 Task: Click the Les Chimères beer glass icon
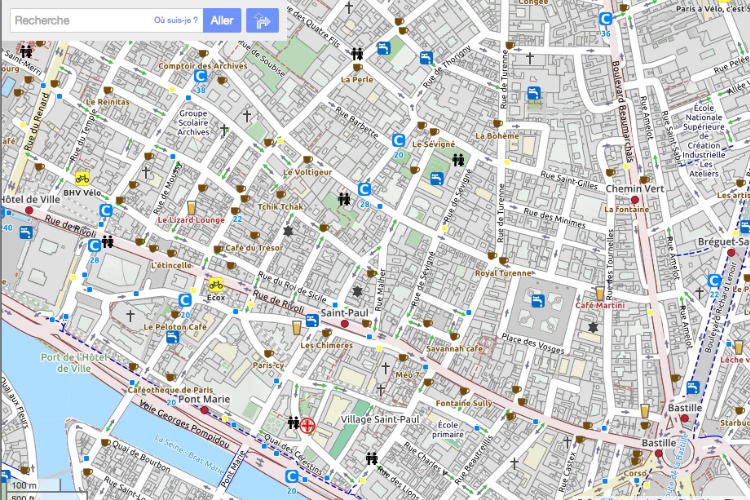point(297,328)
